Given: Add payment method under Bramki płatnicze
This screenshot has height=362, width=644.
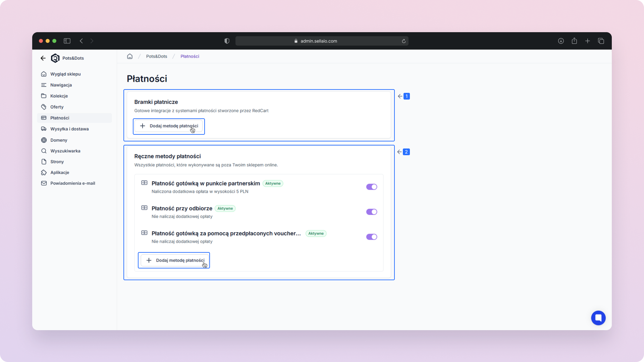Looking at the screenshot, I should [x=169, y=126].
